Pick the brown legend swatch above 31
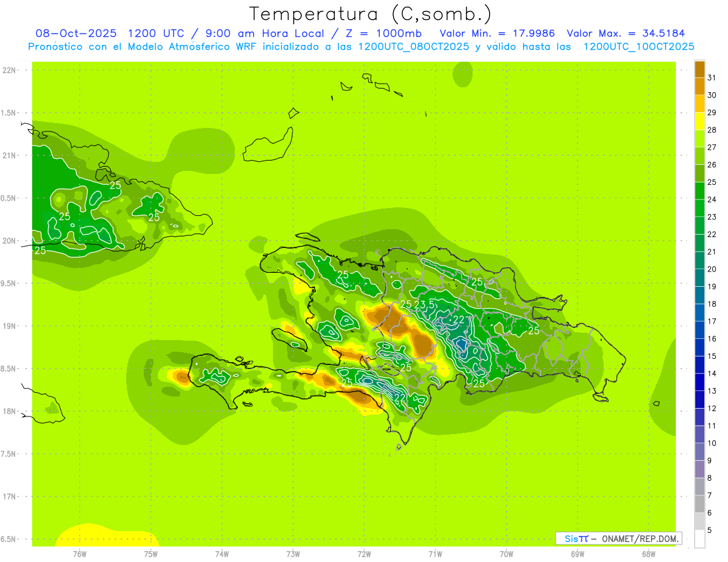 pos(699,69)
